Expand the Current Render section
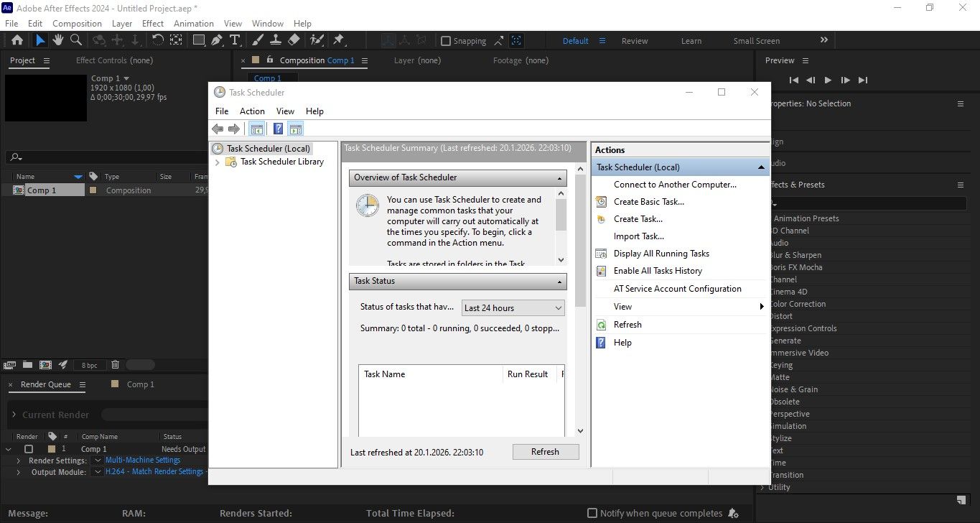Screen dimensions: 980x523 [14, 415]
